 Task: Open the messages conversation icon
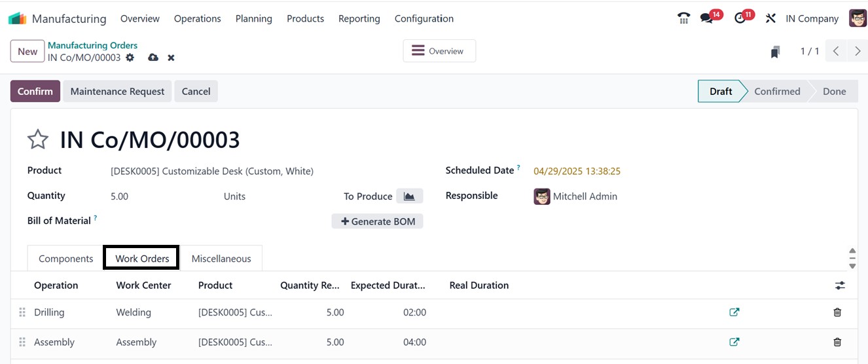coord(706,18)
